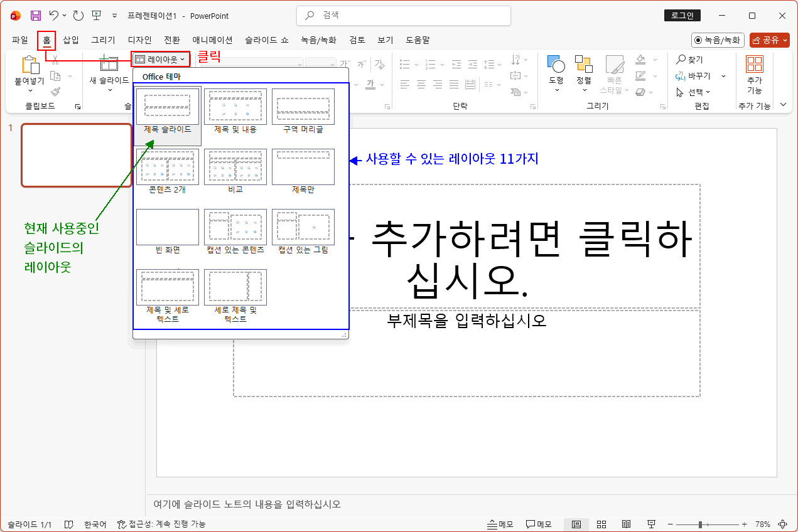
Task: Click the 정렬 (Arrange) icon
Action: pos(585,70)
